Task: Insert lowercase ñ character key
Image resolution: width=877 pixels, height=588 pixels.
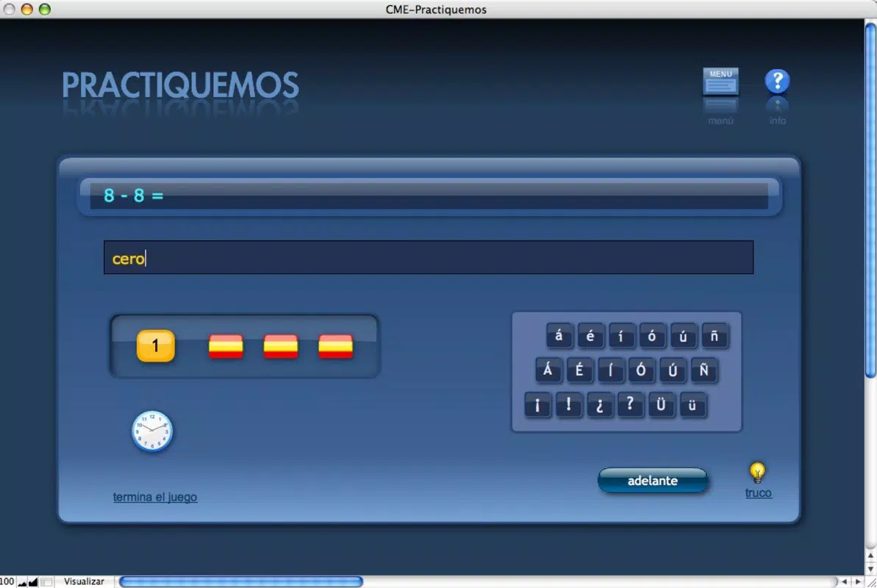Action: 715,336
